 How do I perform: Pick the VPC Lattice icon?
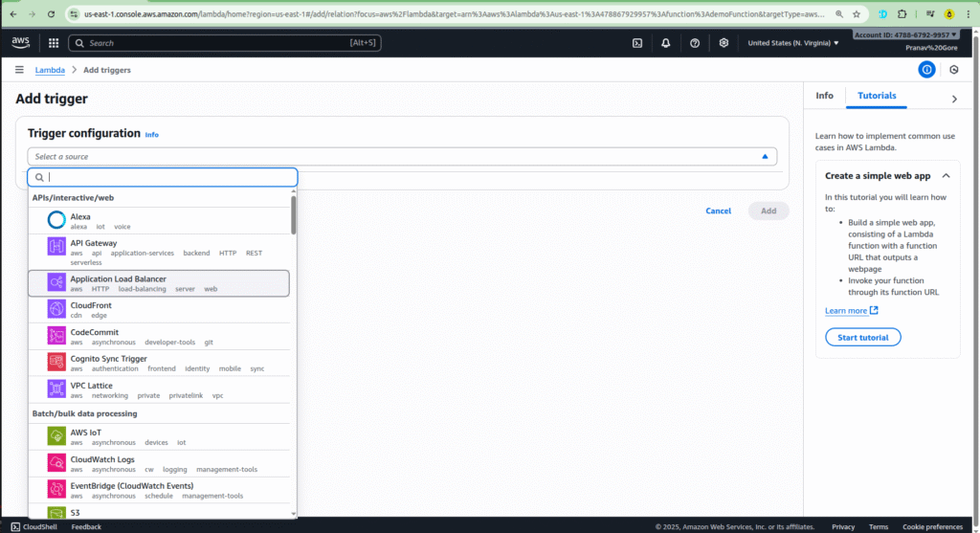(56, 389)
